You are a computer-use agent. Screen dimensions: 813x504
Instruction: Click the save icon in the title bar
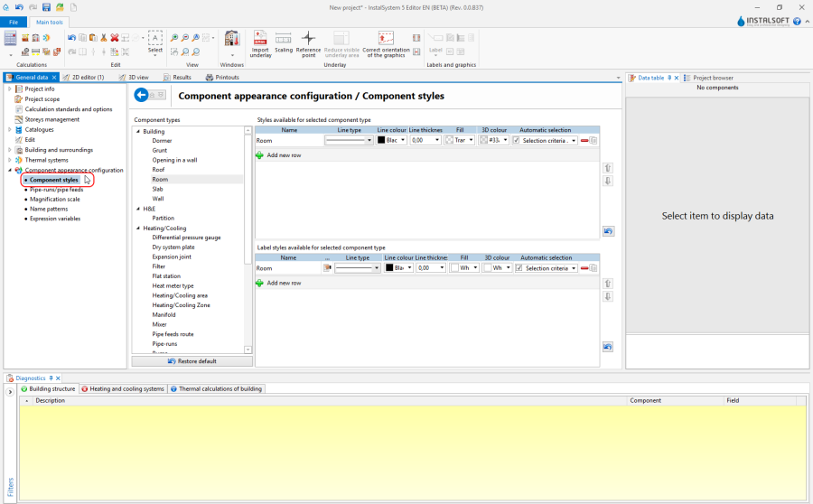pyautogui.click(x=46, y=7)
